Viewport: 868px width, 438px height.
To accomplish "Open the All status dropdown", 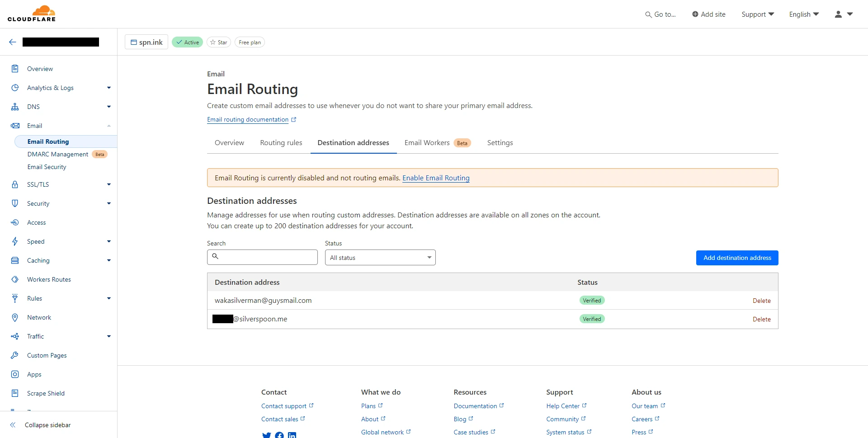I will [x=380, y=258].
